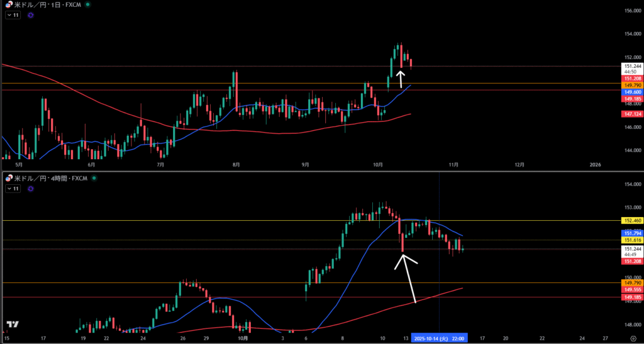Expand the '11' indicators legend on daily chart
644x344 pixels.
pos(13,15)
